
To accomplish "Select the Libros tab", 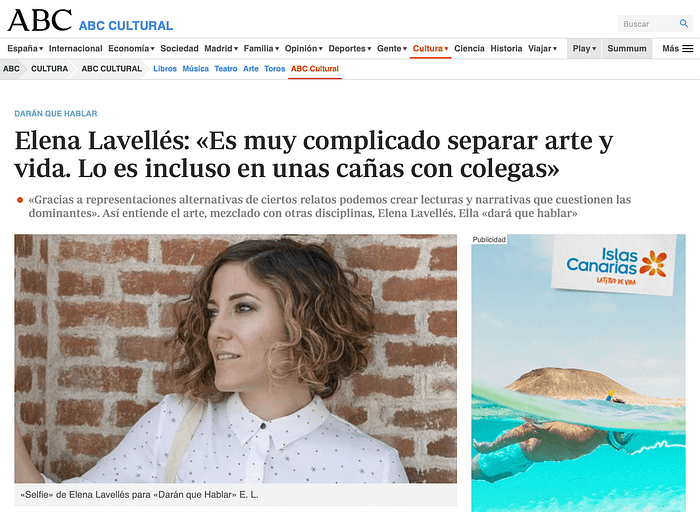I will click(165, 69).
